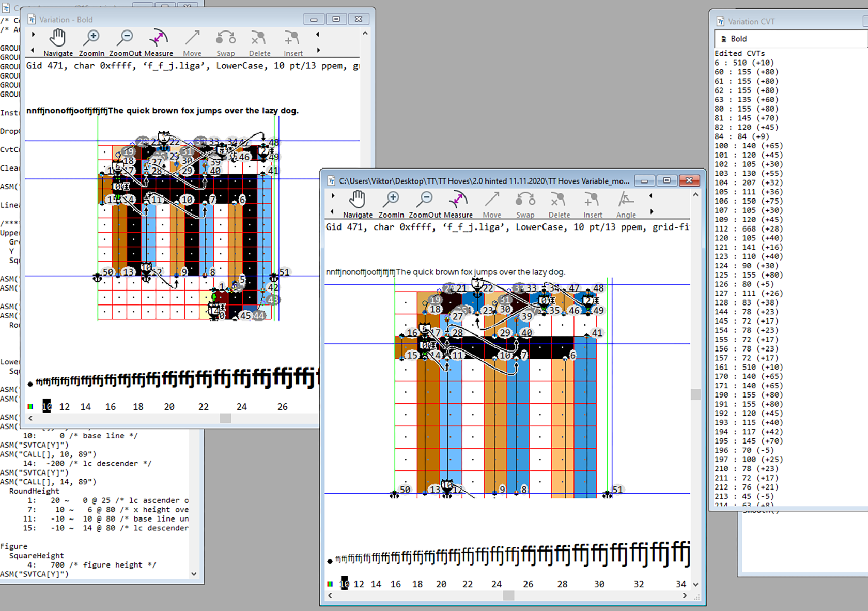Viewport: 868px width, 611px height.
Task: Click glyph info line 'Gid 471' in Variation - Bold
Action: [x=193, y=66]
